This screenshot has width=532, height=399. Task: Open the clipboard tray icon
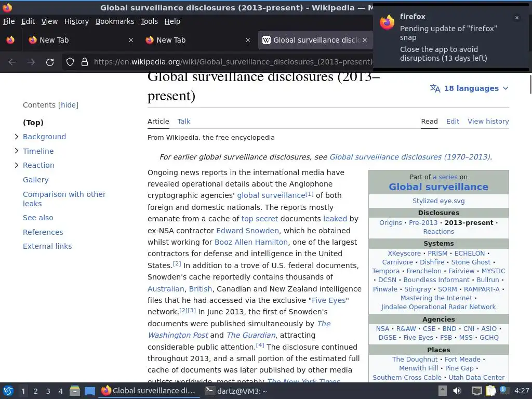click(x=490, y=391)
